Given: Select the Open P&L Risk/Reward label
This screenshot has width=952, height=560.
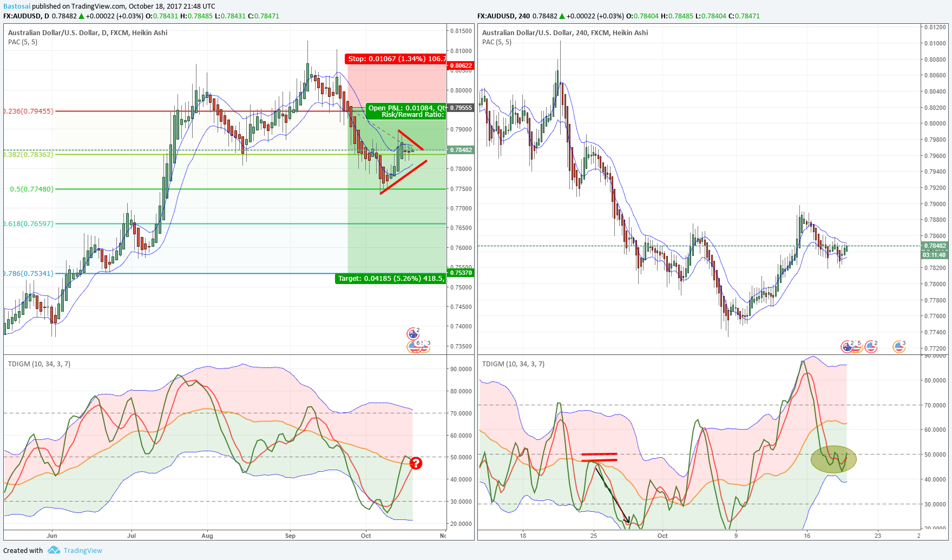Looking at the screenshot, I should (x=406, y=111).
